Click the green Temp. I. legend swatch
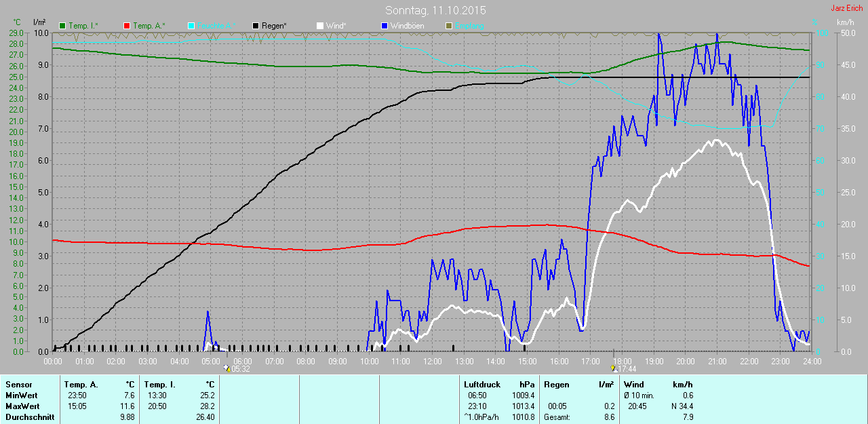868x424 pixels. click(63, 26)
